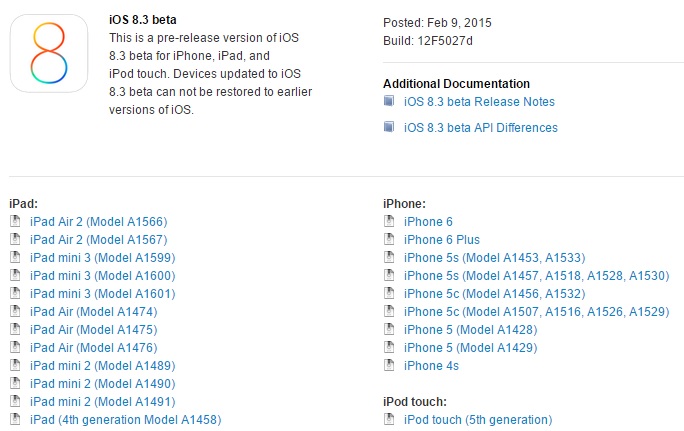Choose iPad mini 2 (Model A1489) link

pos(103,366)
